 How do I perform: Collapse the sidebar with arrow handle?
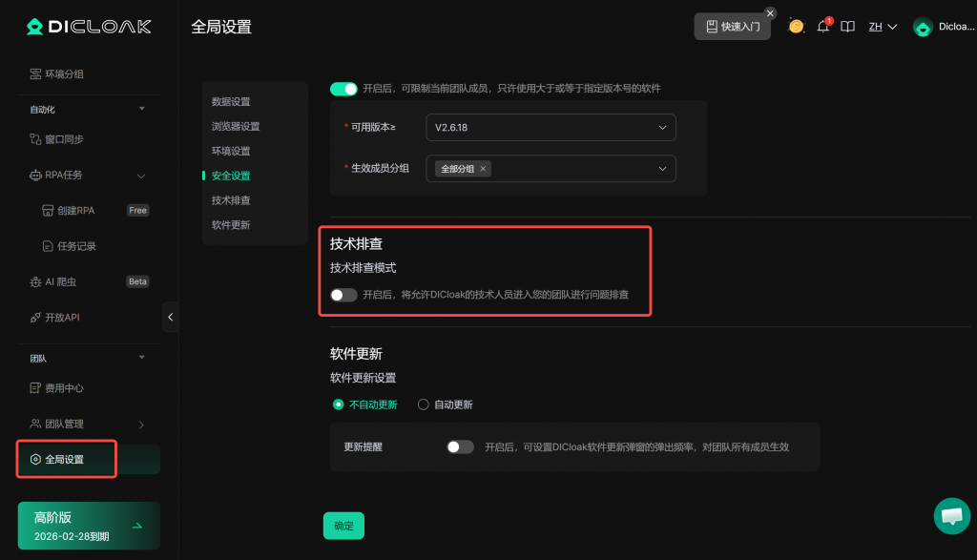[170, 317]
